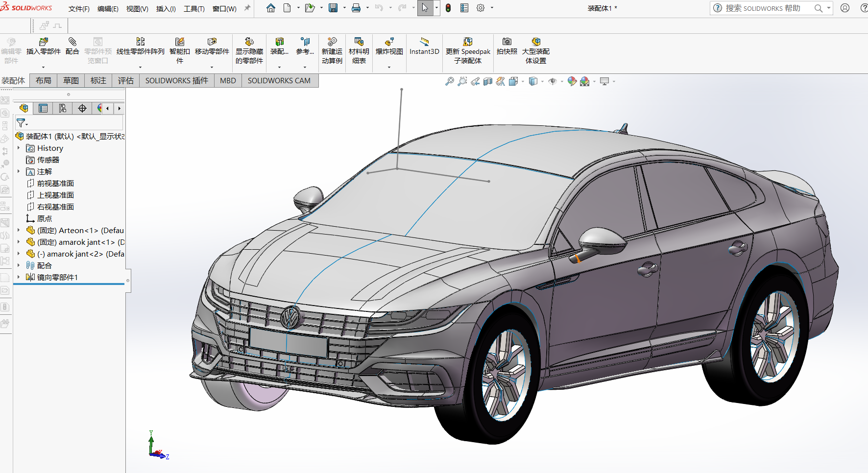Click Apply Scene icon
Image resolution: width=868 pixels, height=473 pixels.
(x=584, y=81)
